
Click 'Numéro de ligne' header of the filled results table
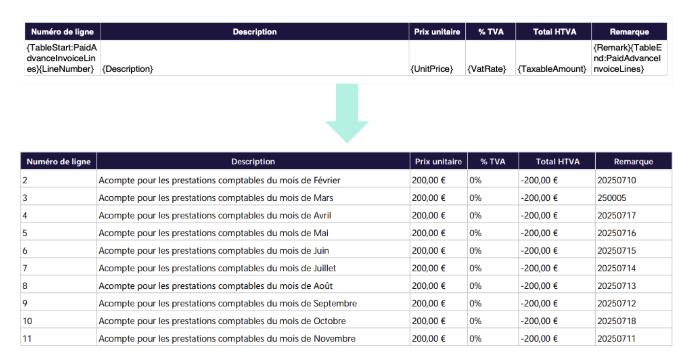[59, 161]
